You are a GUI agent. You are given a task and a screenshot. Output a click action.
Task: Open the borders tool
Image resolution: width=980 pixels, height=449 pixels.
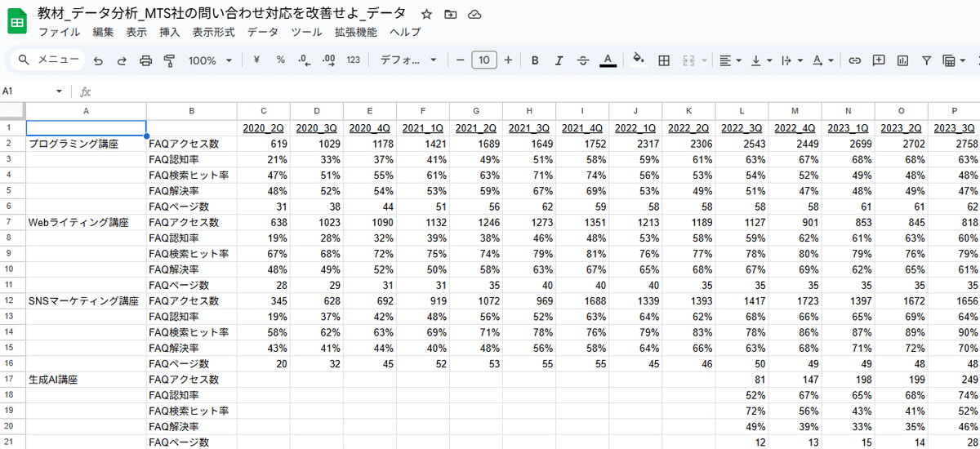pyautogui.click(x=664, y=60)
